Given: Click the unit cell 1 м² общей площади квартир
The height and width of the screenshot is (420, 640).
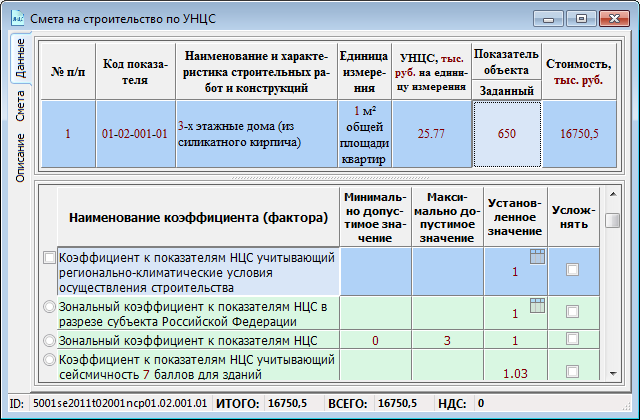Looking at the screenshot, I should [364, 134].
